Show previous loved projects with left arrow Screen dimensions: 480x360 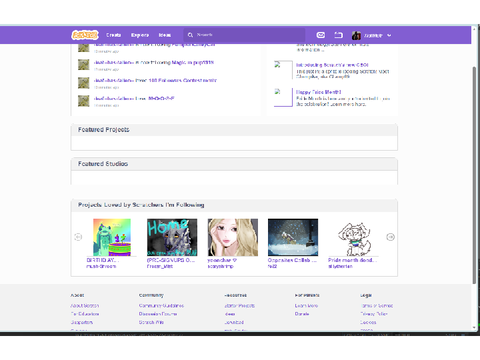(78, 237)
